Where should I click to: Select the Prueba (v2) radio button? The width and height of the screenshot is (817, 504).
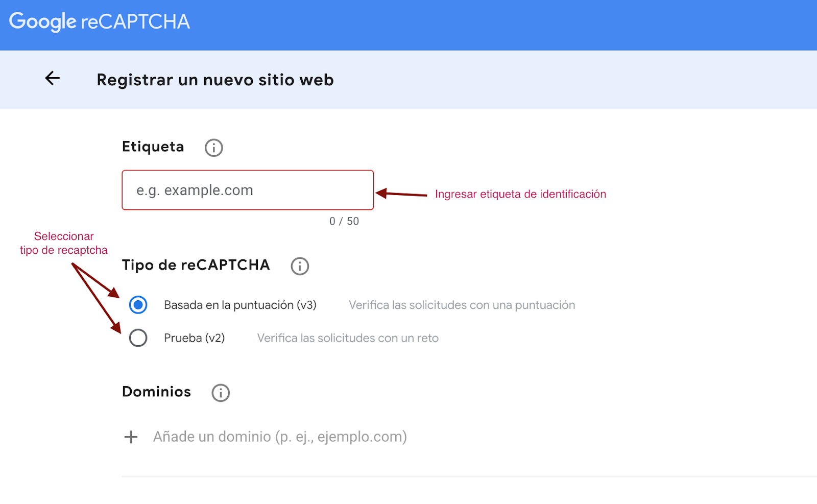point(138,338)
